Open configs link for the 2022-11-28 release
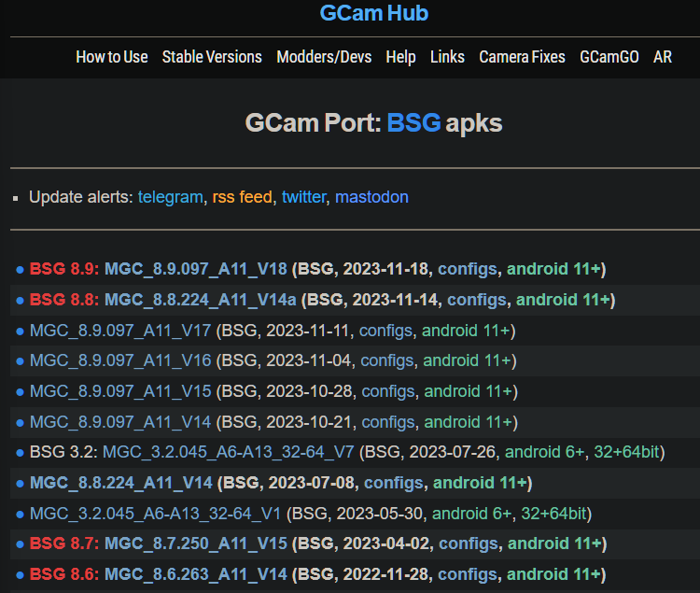700x593 pixels. coord(468,574)
